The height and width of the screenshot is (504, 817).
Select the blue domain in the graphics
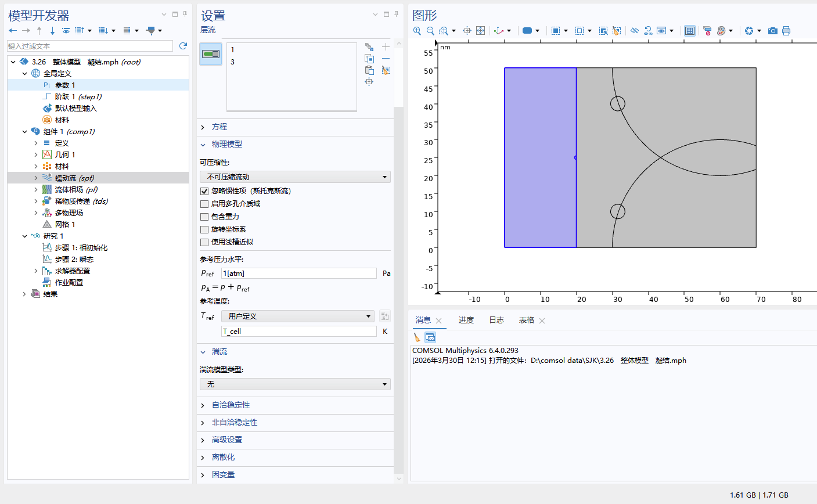(x=540, y=157)
